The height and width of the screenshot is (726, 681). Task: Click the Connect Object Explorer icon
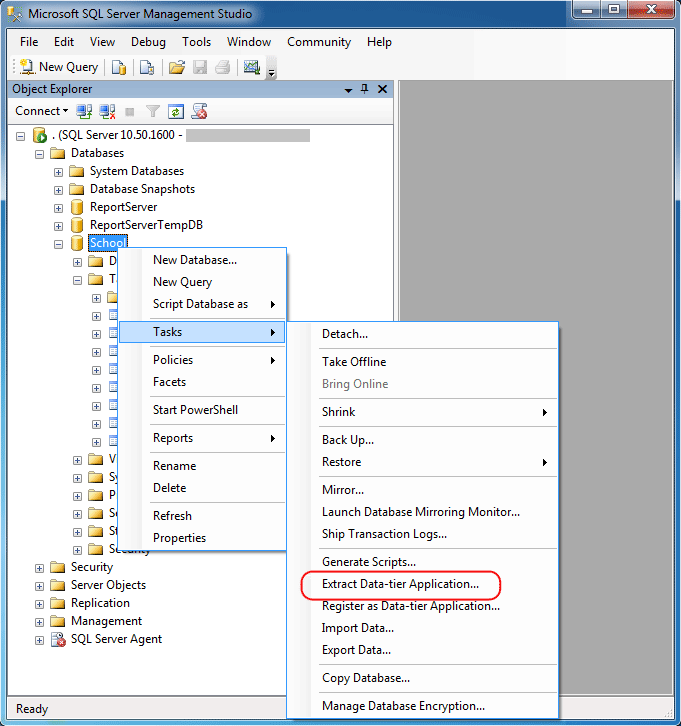point(84,111)
